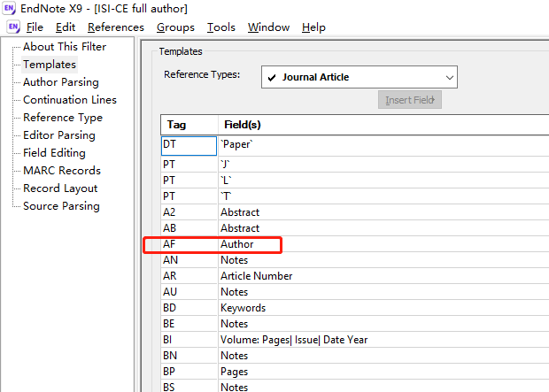The width and height of the screenshot is (549, 392).
Task: Click the Notes field in AN row
Action: tap(383, 260)
